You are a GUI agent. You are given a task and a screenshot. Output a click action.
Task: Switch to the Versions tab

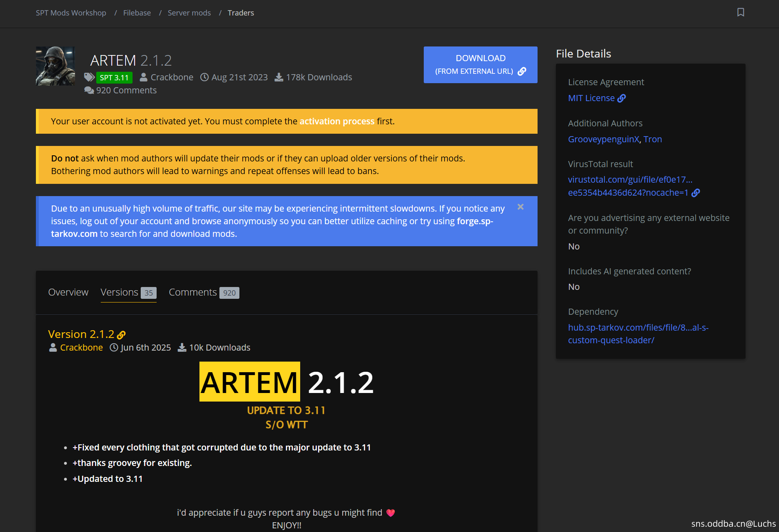(128, 292)
